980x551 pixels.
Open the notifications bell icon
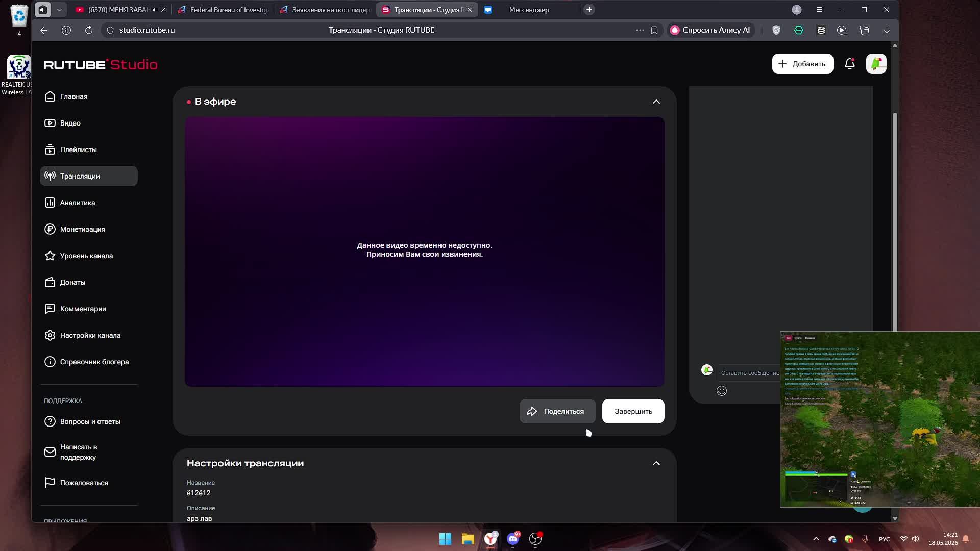850,64
